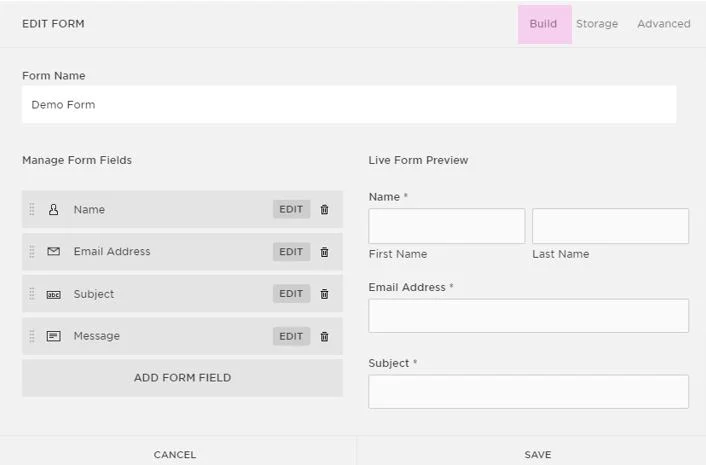Open the Advanced tab
This screenshot has width=706, height=465.
click(664, 24)
